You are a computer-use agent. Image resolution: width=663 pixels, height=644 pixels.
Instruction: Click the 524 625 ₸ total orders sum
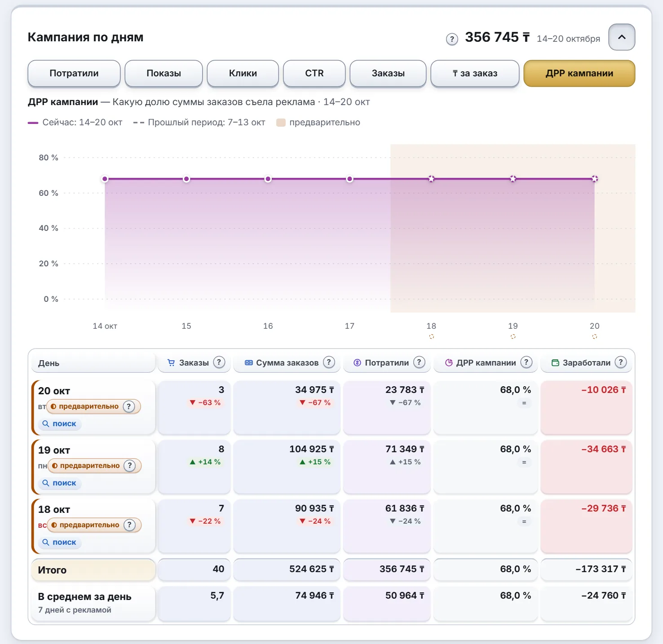coord(312,569)
